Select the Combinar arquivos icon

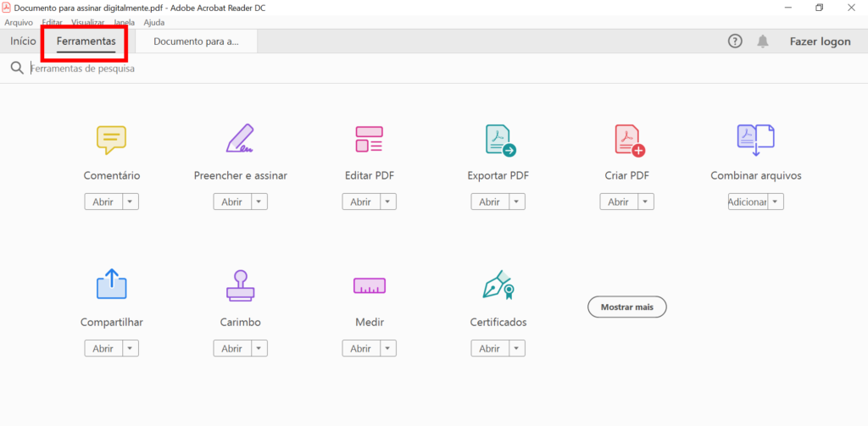click(755, 139)
